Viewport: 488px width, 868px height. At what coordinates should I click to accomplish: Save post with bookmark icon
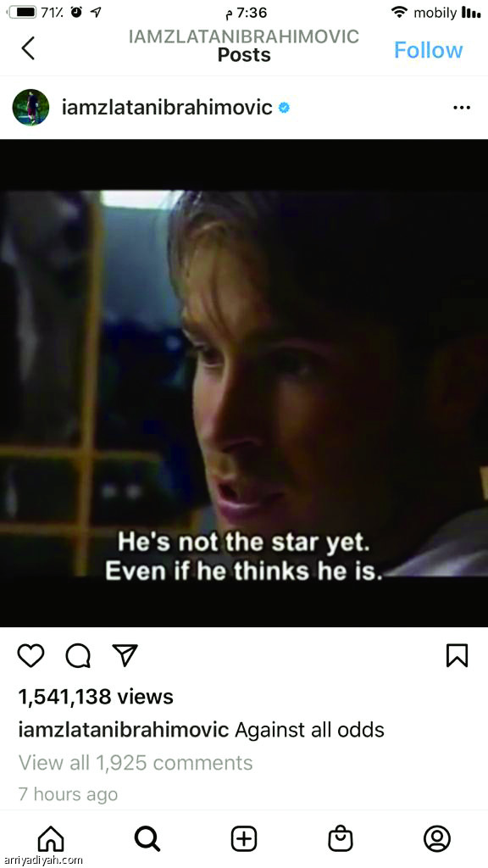tap(457, 656)
